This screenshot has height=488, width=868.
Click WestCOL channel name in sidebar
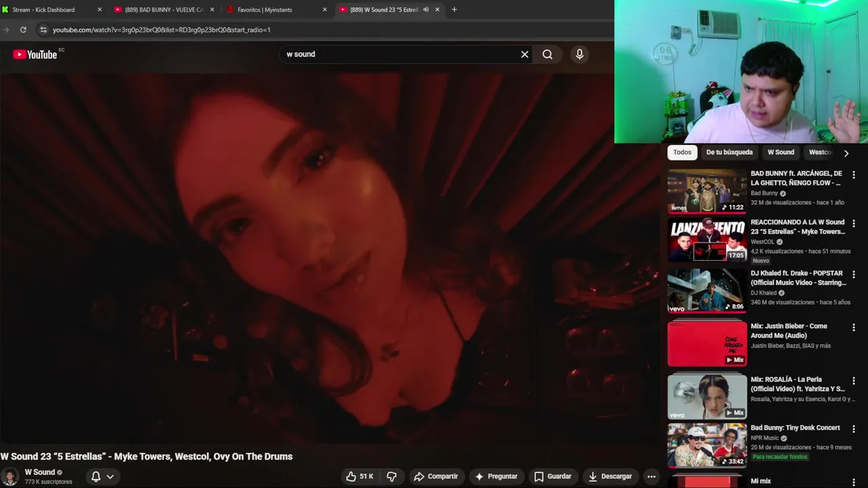[762, 242]
